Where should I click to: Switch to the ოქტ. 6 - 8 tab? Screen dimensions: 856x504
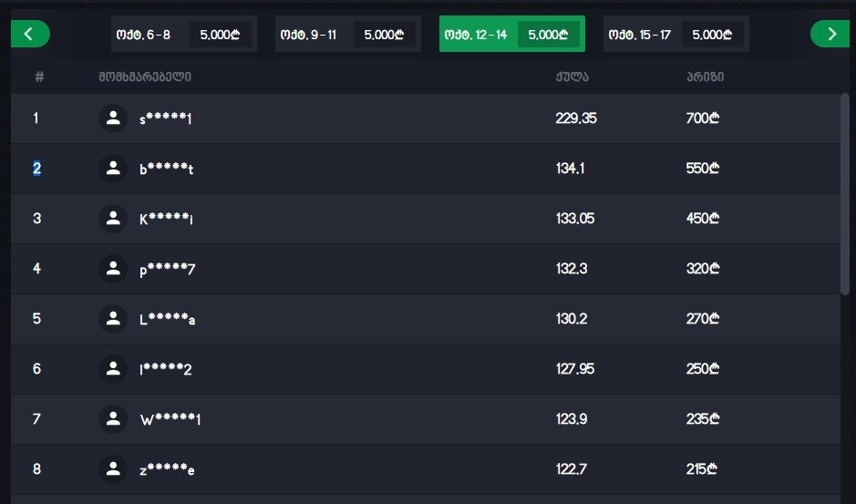point(183,35)
